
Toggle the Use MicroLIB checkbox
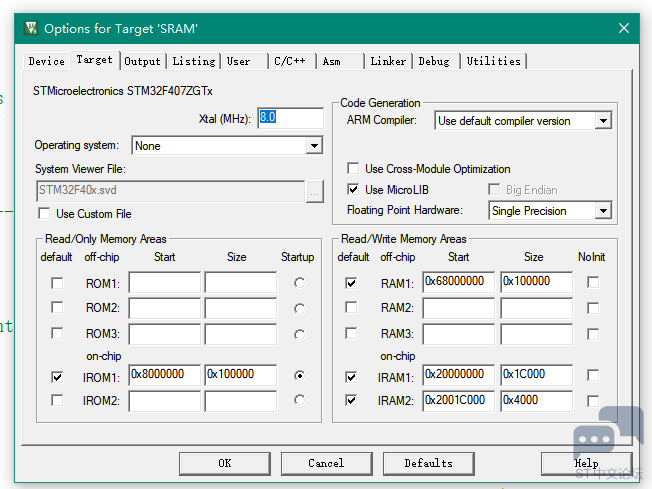pyautogui.click(x=353, y=189)
